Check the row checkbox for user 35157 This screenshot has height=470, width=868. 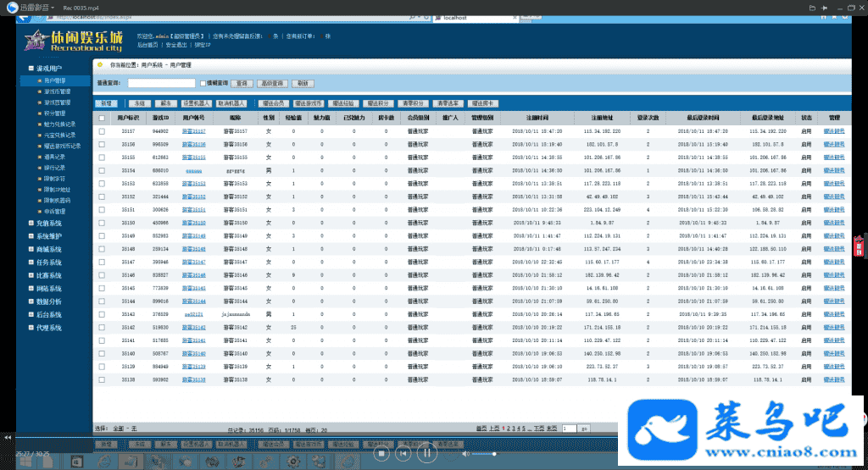coord(102,131)
